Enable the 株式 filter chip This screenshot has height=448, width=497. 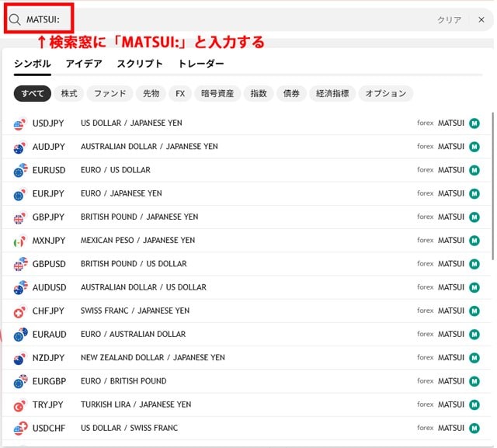(69, 94)
